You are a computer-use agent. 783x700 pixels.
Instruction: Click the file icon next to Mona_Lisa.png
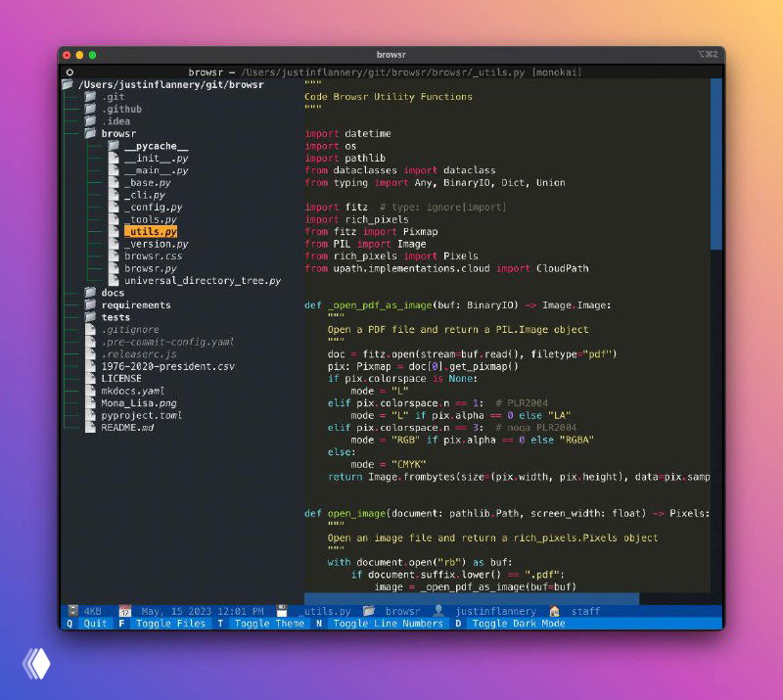(x=89, y=402)
